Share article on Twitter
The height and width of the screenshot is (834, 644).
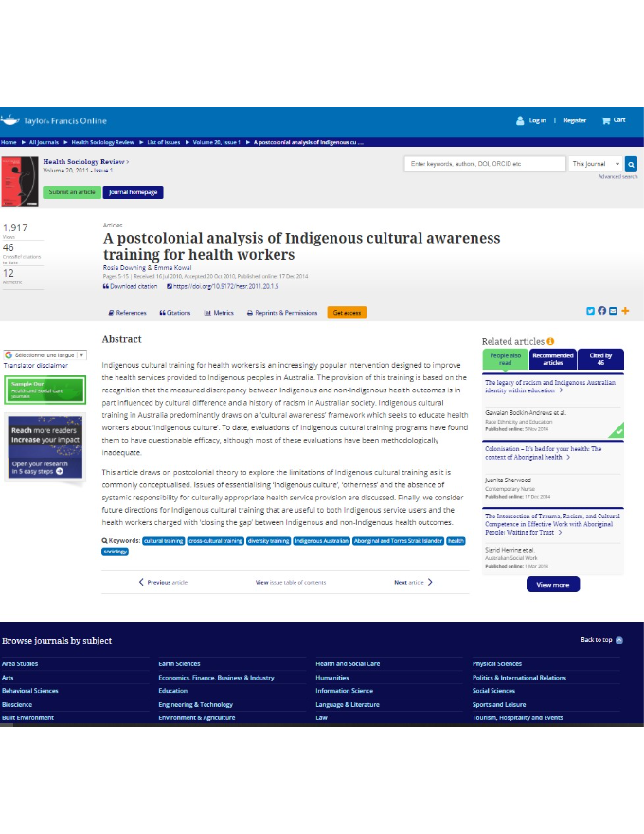point(590,311)
